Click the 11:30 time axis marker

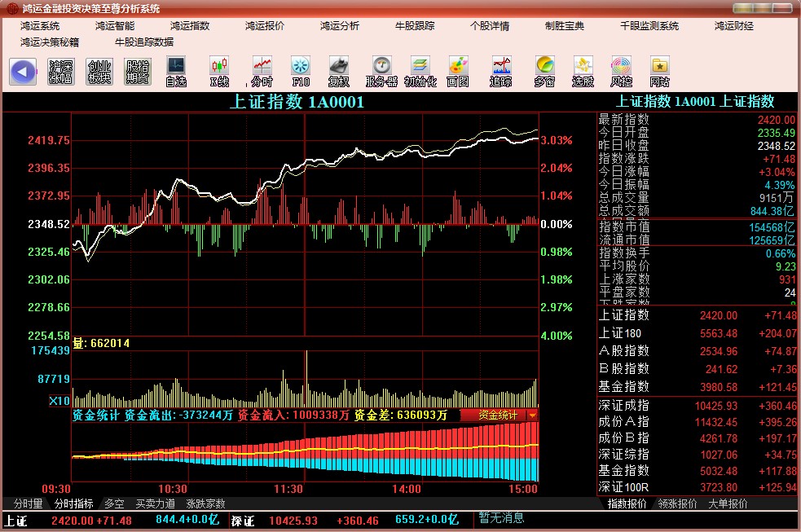click(288, 489)
